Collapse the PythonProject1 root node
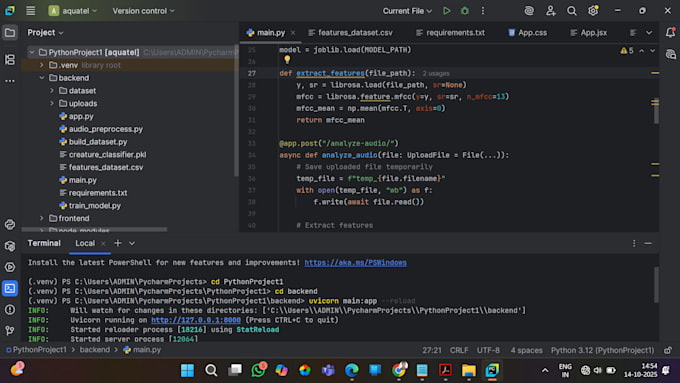The image size is (680, 383). [x=32, y=52]
